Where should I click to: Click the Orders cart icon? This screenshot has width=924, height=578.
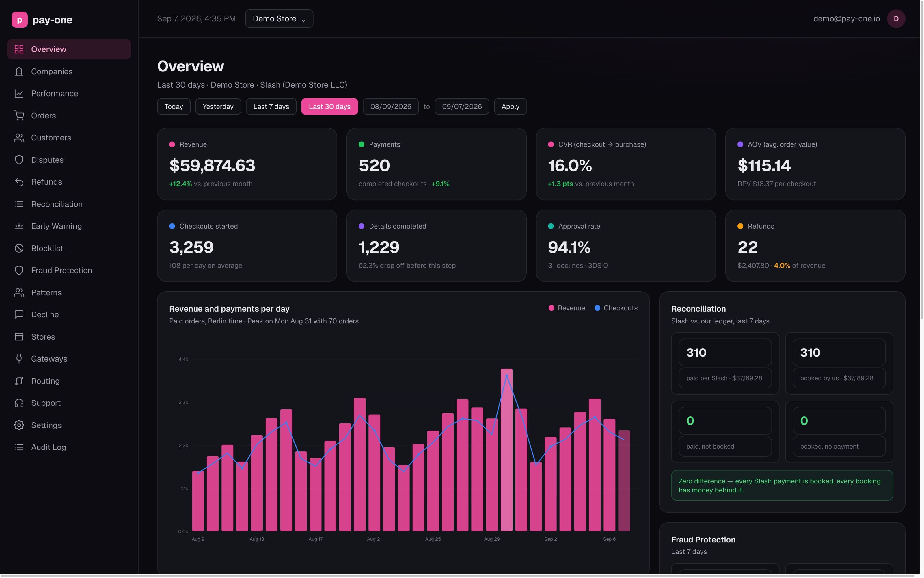click(19, 115)
